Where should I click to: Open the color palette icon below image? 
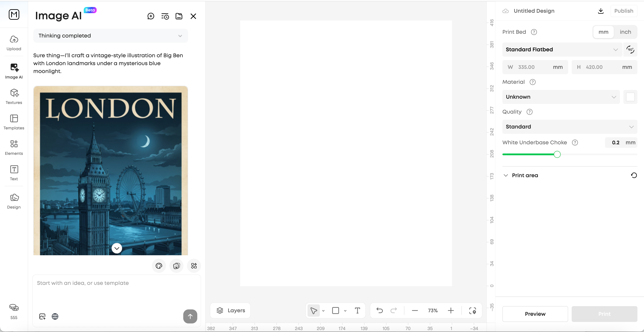point(159,266)
